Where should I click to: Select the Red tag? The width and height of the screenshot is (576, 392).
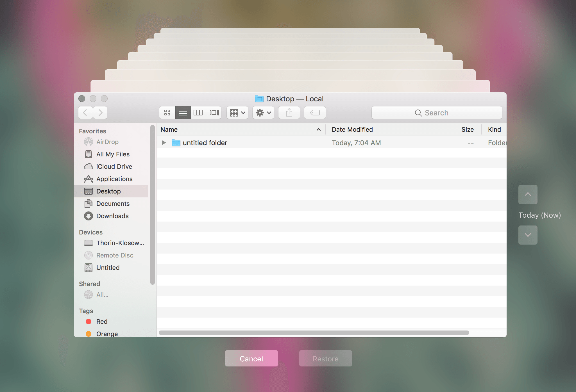click(x=102, y=322)
